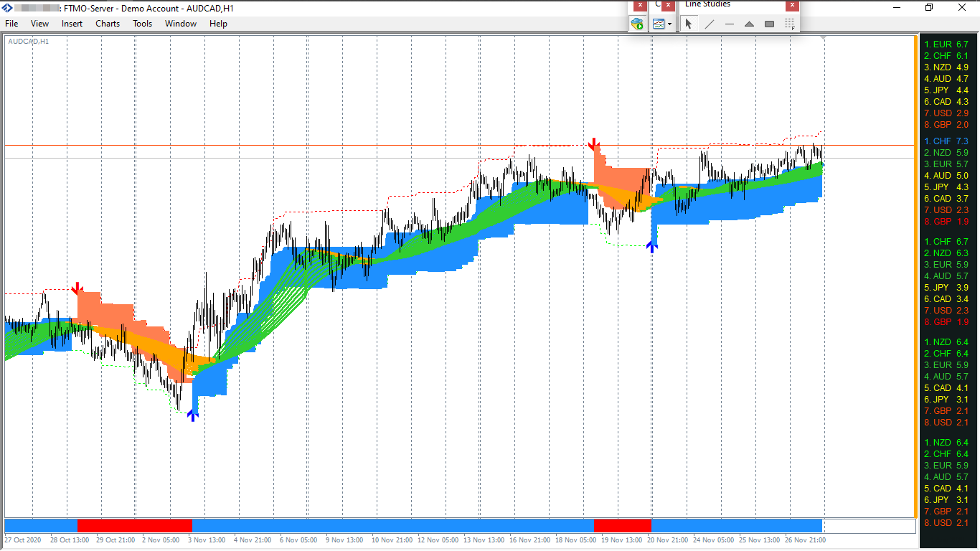Expand the templates dropdown arrow
The height and width of the screenshot is (551, 980).
(x=670, y=24)
